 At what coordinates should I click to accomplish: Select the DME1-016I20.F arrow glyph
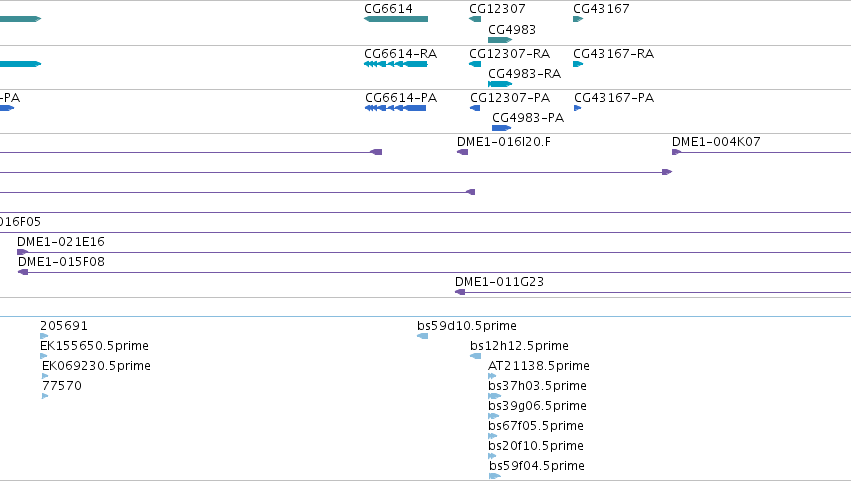click(x=462, y=152)
